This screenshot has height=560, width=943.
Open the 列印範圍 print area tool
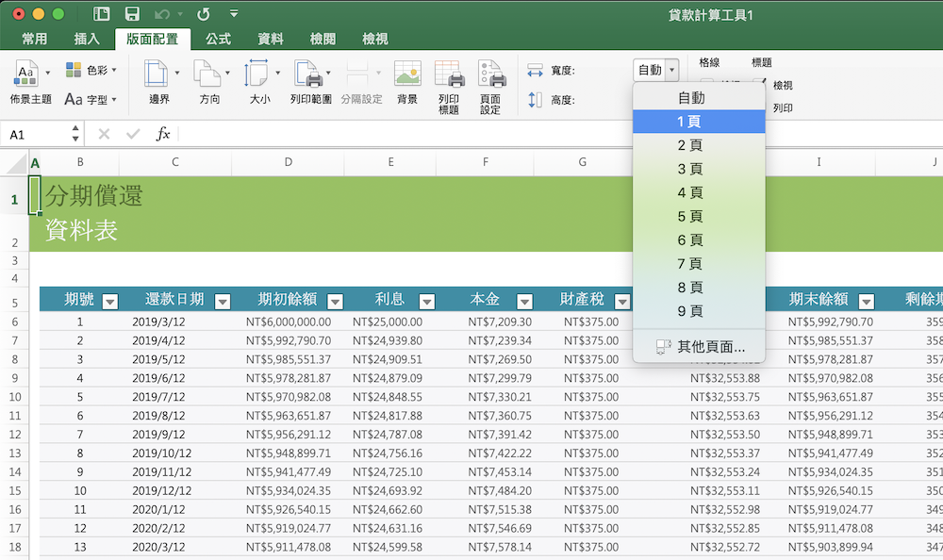pos(309,75)
